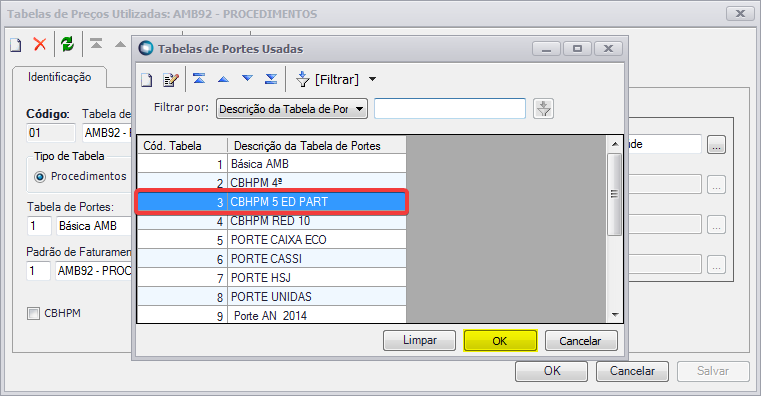Screen dimensions: 761x396
Task: Expand the [Filtrar] dropdown arrow
Action: coord(372,79)
